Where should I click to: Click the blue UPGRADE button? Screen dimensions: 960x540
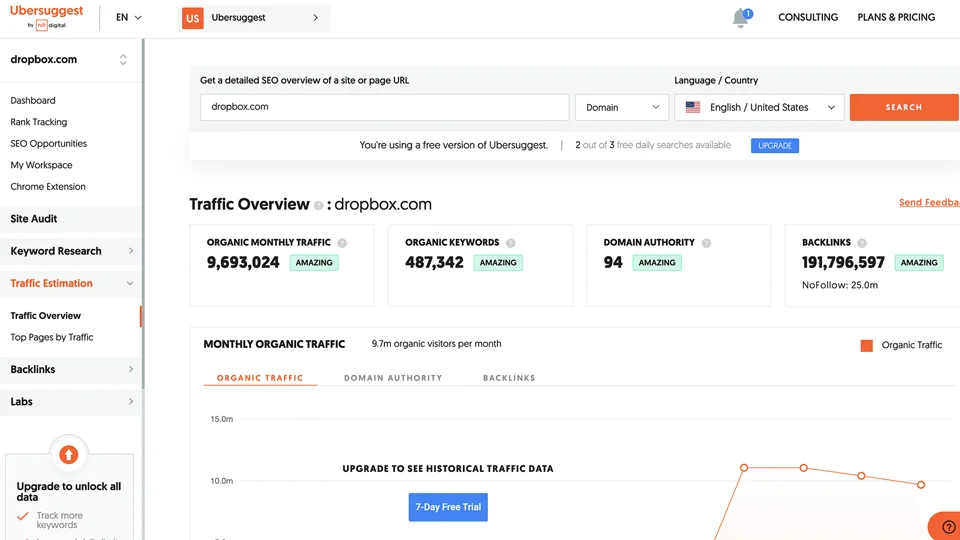(775, 145)
